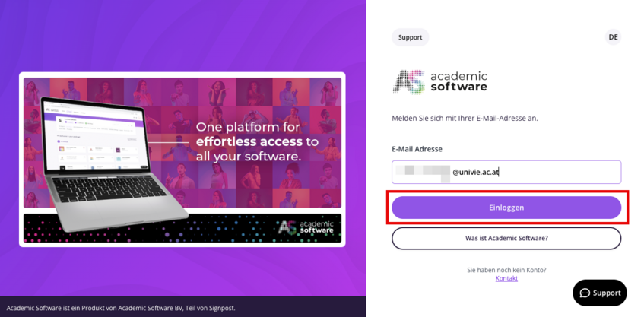The width and height of the screenshot is (644, 317).
Task: Click the 'E-Mail Adresse' field label
Action: pos(417,149)
